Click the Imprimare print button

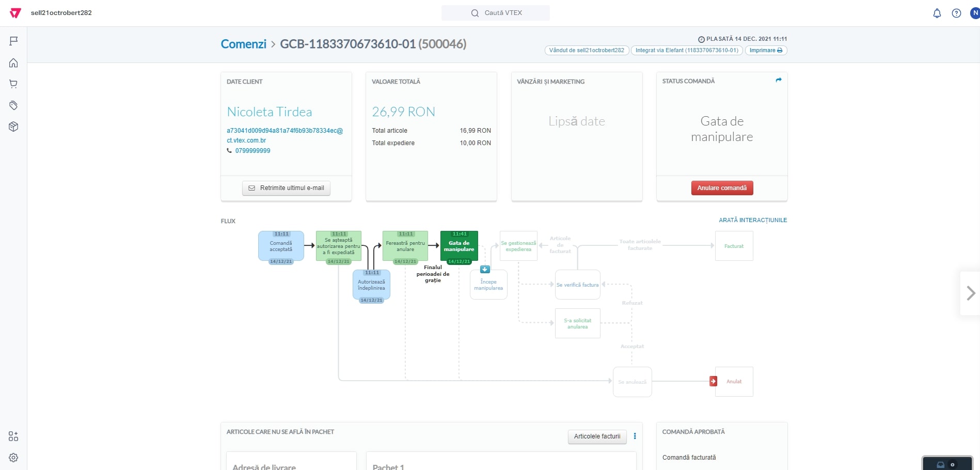765,51
